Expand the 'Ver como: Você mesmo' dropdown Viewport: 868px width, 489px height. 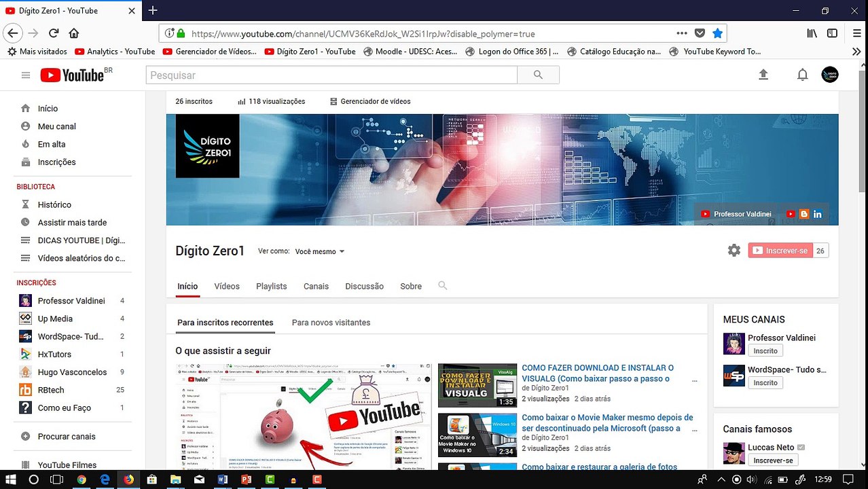[x=320, y=251]
